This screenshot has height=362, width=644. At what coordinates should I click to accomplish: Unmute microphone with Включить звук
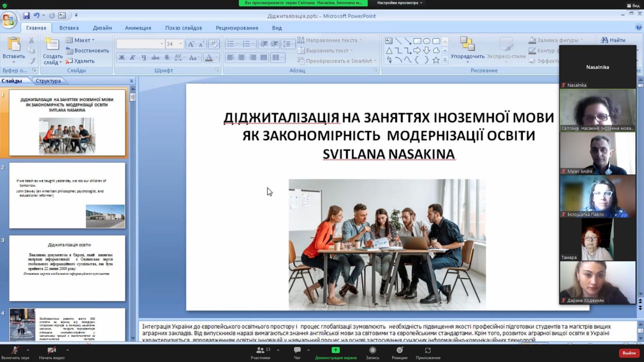[x=15, y=350]
